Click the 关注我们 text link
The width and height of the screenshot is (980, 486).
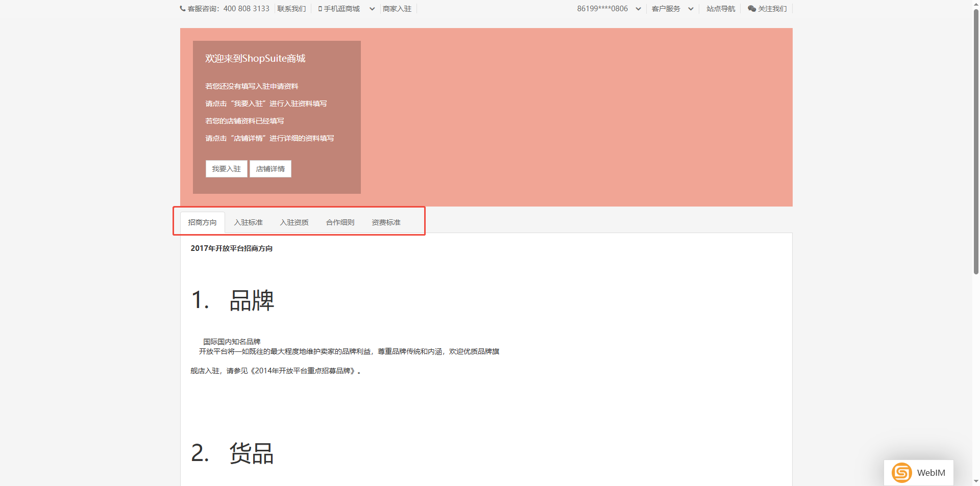pyautogui.click(x=772, y=9)
